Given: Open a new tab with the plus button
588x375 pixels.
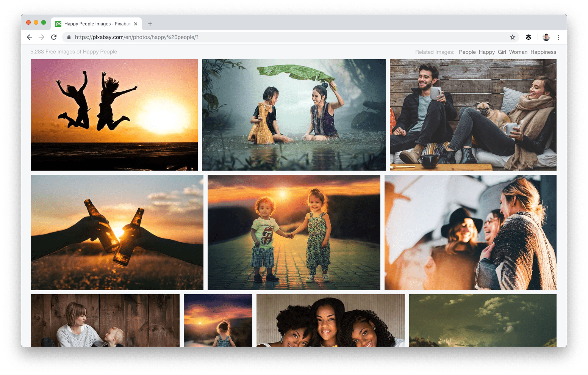Looking at the screenshot, I should click(150, 24).
